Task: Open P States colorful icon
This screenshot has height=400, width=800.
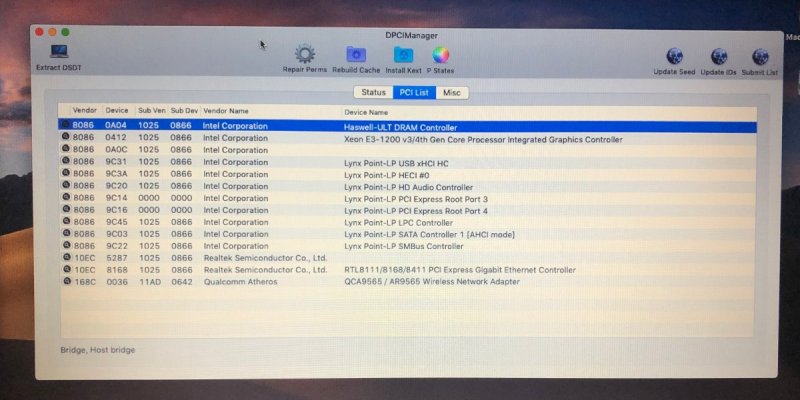Action: pyautogui.click(x=440, y=55)
